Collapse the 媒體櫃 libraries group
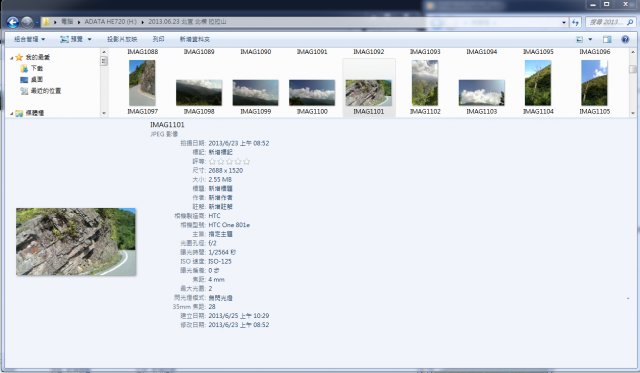 point(11,113)
